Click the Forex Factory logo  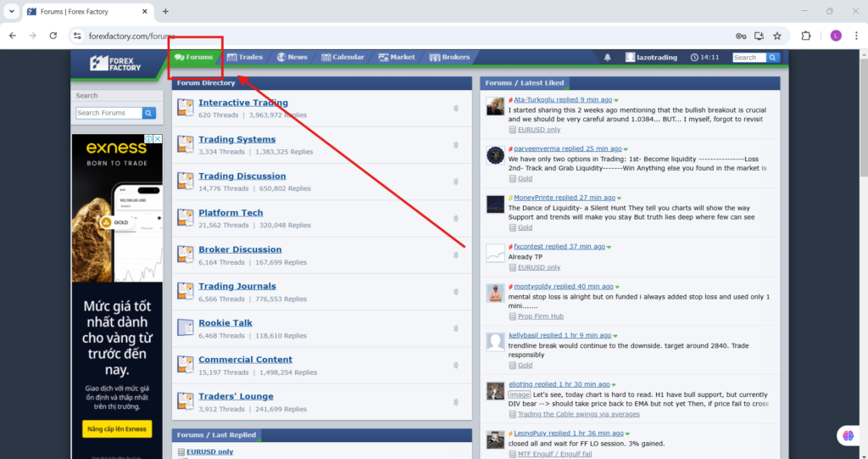click(115, 64)
